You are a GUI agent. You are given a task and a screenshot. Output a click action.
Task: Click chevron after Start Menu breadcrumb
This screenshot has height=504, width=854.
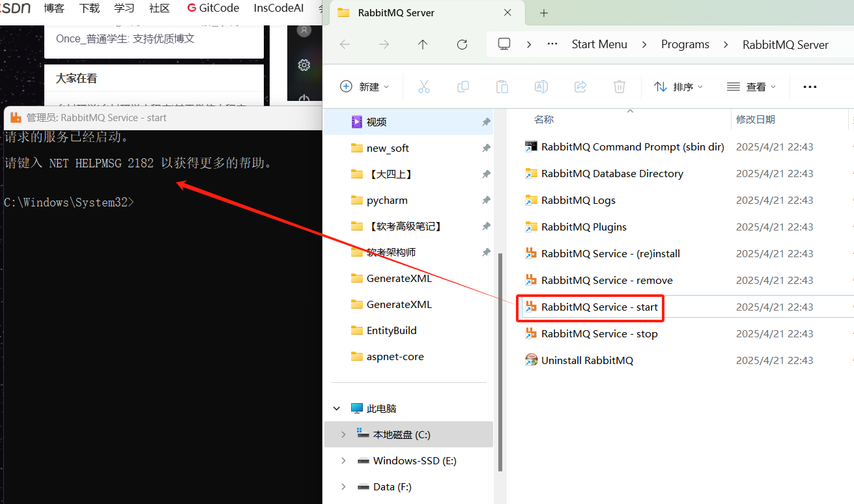(x=644, y=44)
